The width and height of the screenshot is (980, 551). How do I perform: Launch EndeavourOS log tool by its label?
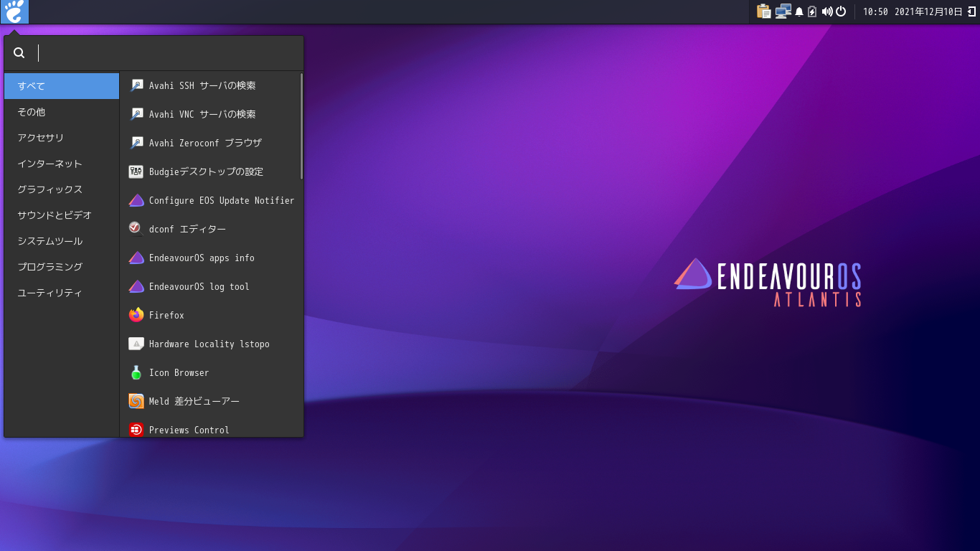click(199, 286)
